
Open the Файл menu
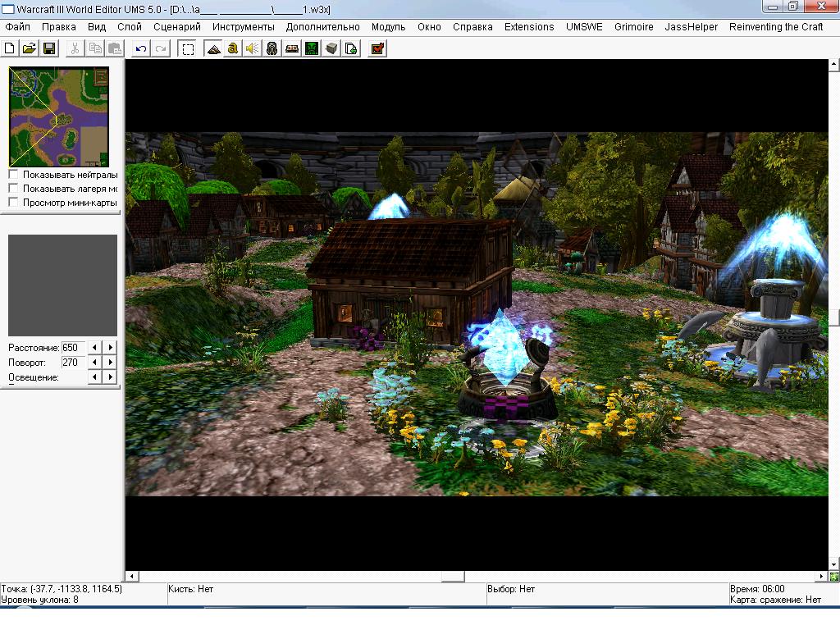[x=18, y=27]
